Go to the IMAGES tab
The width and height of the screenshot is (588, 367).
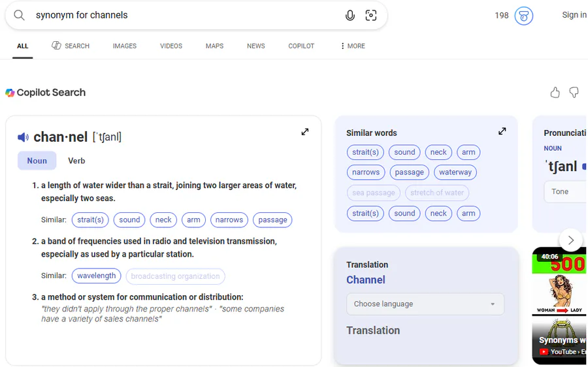[124, 46]
